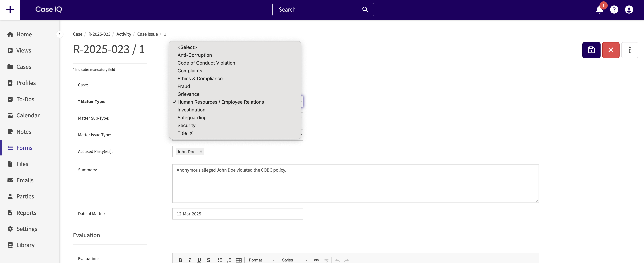Click the plus add new icon

click(x=10, y=10)
